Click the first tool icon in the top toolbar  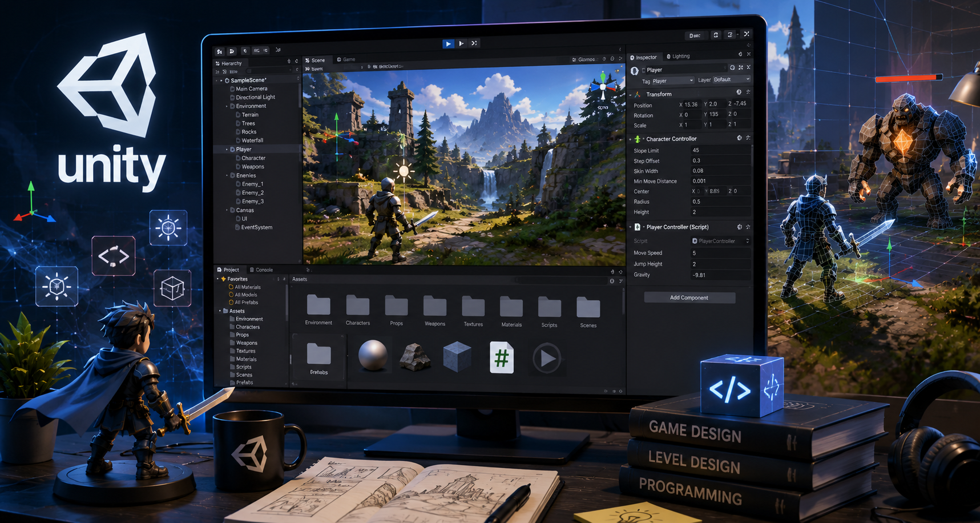(220, 51)
